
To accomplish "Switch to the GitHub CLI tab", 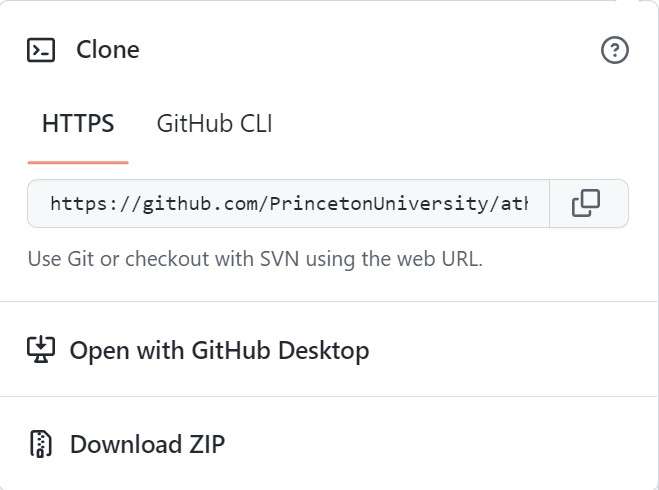I will tap(214, 124).
